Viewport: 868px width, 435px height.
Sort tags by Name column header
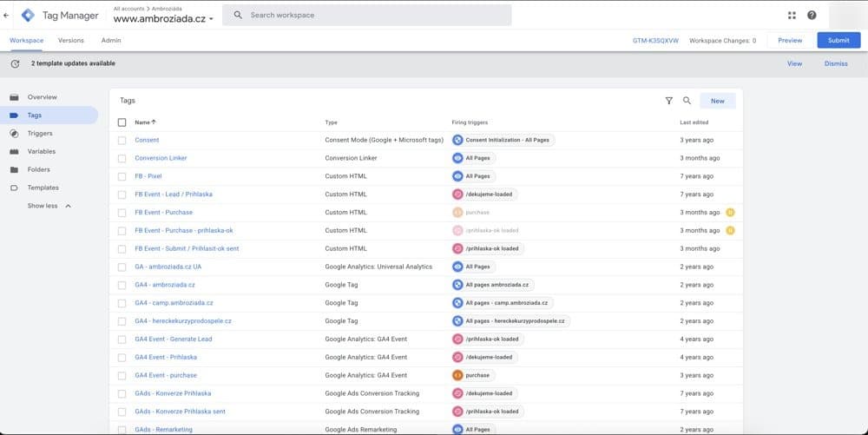pos(145,122)
